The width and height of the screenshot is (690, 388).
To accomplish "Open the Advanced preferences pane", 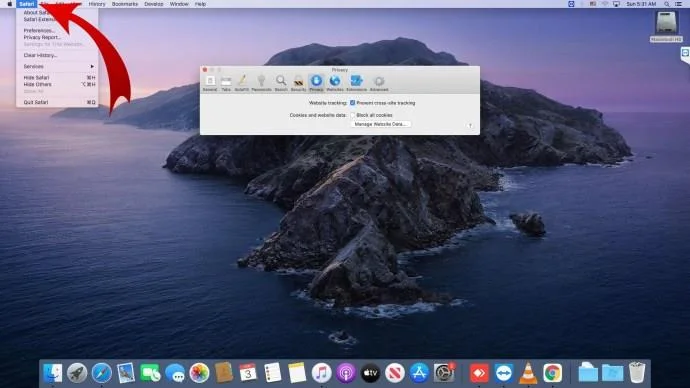I will 379,83.
